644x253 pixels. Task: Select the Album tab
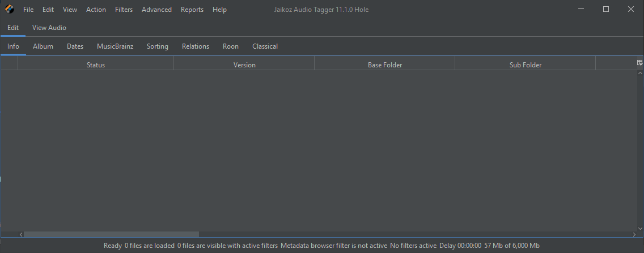click(x=43, y=46)
